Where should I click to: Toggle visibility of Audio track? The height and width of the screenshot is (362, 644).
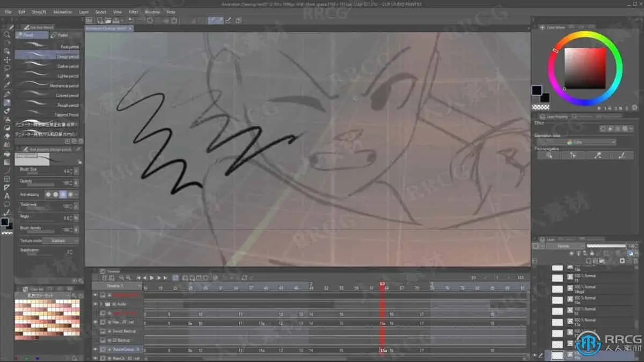pos(96,304)
